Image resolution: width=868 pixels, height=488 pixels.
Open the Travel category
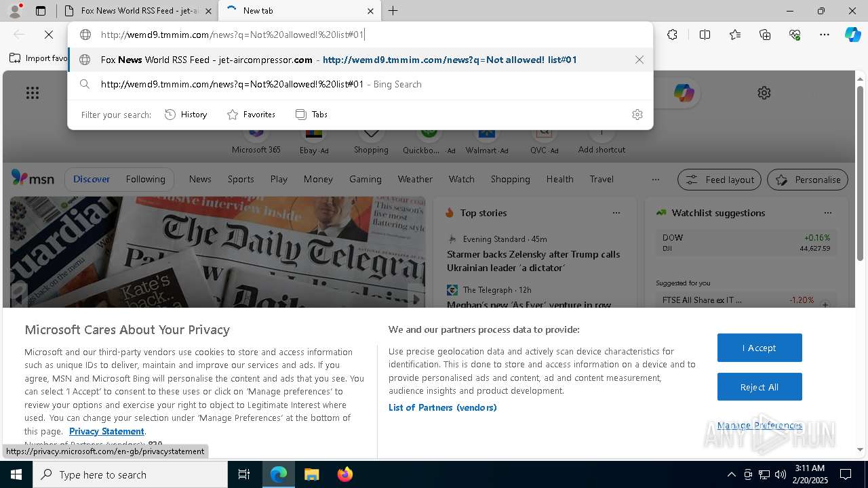coord(601,179)
